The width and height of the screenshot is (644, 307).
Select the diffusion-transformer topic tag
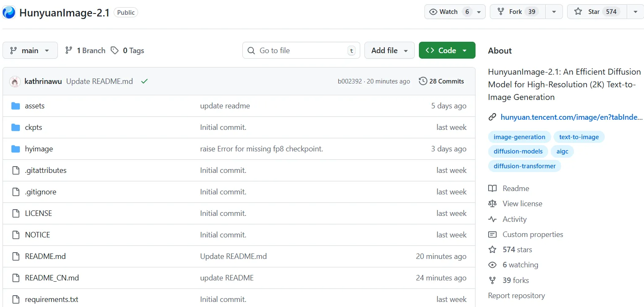click(x=524, y=166)
